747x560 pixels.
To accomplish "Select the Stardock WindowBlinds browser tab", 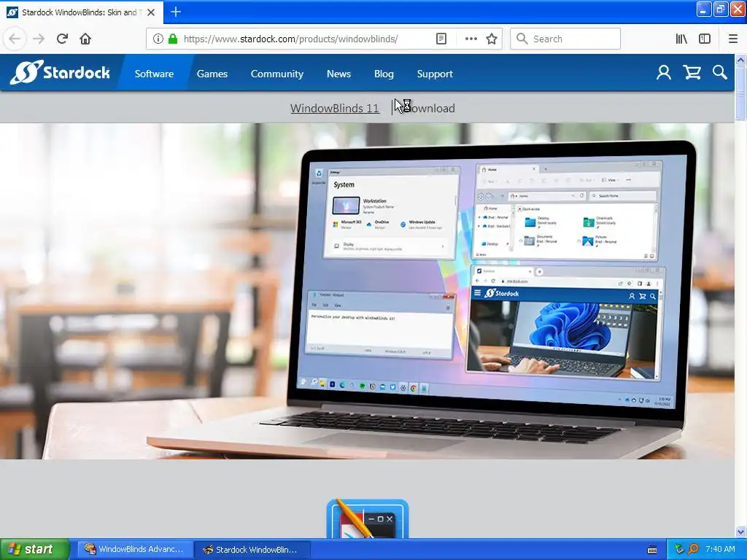I will pyautogui.click(x=81, y=12).
